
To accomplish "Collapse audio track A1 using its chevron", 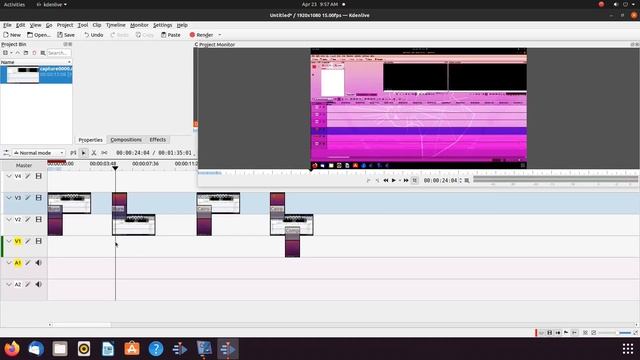I will (x=9, y=263).
